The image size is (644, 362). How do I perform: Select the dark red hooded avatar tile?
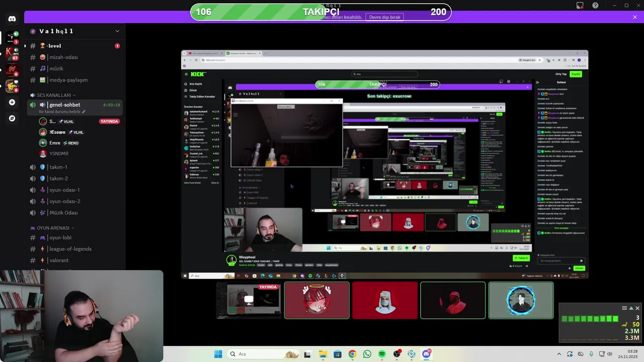(x=453, y=300)
